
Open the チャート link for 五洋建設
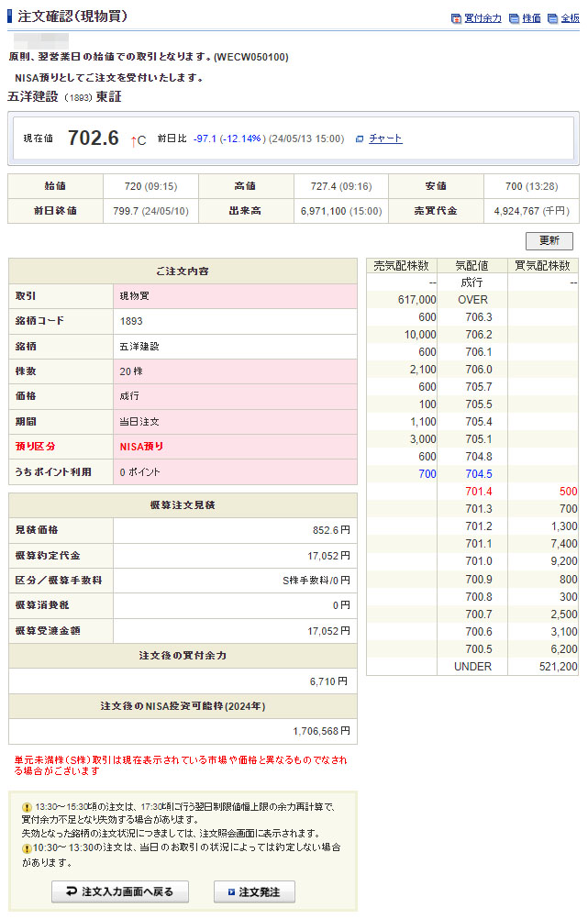385,138
